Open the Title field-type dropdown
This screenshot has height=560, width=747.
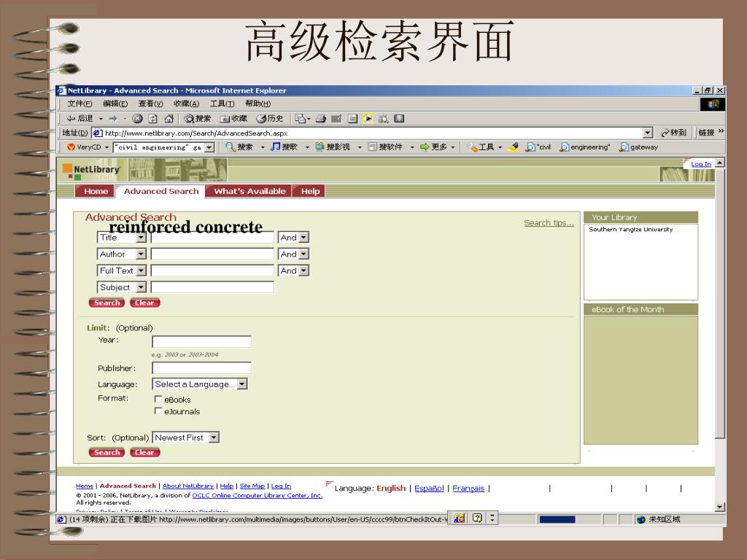[x=141, y=237]
